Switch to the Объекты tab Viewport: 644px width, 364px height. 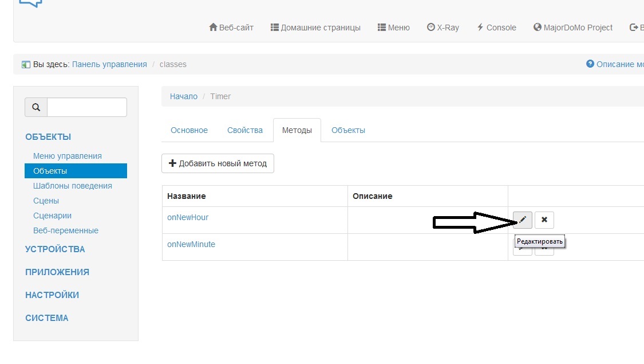pyautogui.click(x=348, y=130)
